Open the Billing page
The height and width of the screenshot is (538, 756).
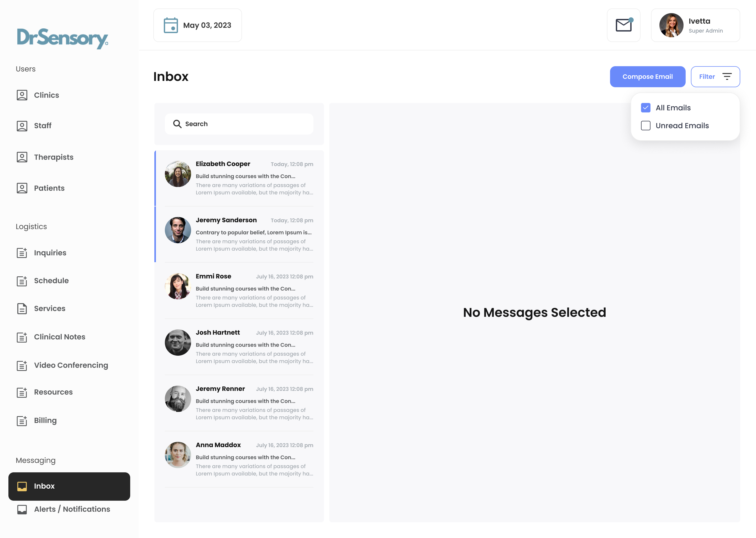pyautogui.click(x=45, y=420)
